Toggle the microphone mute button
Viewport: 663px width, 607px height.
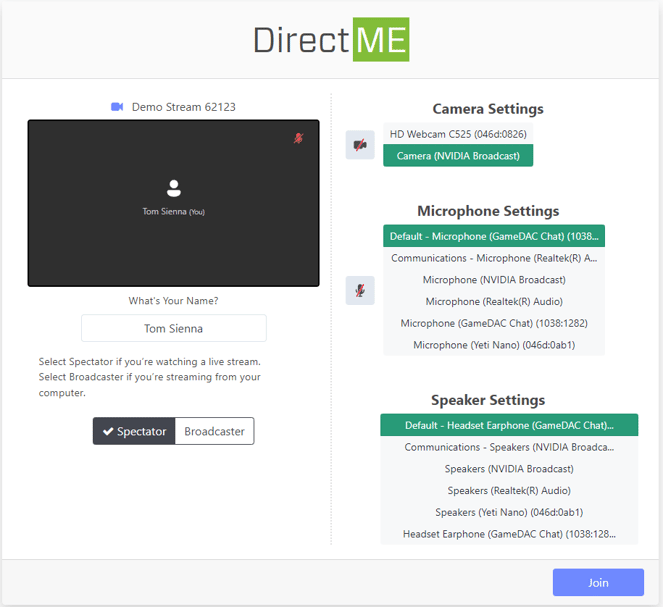click(360, 290)
